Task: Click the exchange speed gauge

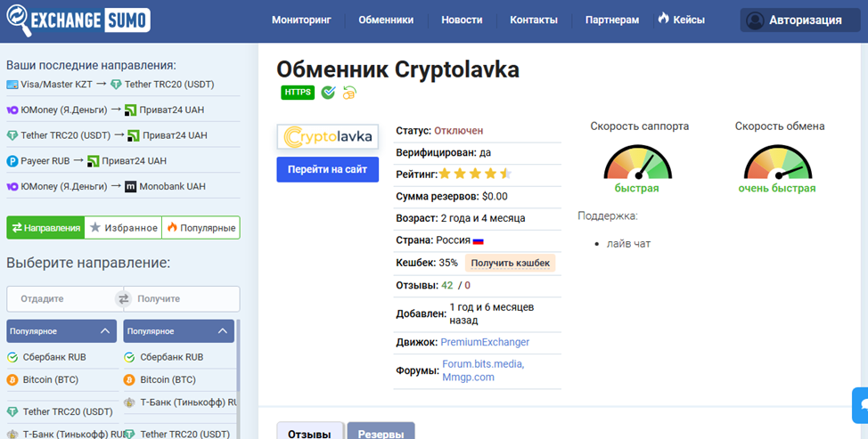Action: pyautogui.click(x=778, y=162)
